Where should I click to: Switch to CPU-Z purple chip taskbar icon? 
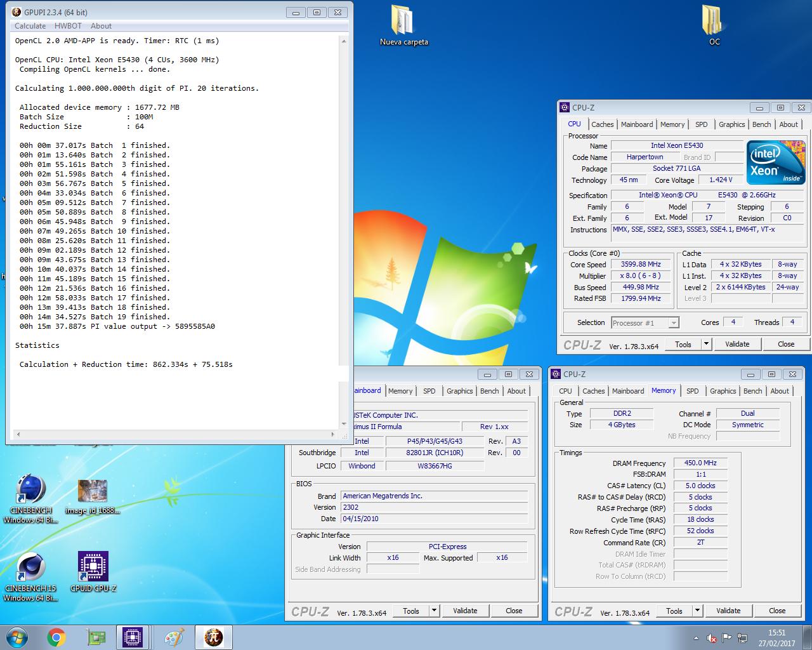133,637
